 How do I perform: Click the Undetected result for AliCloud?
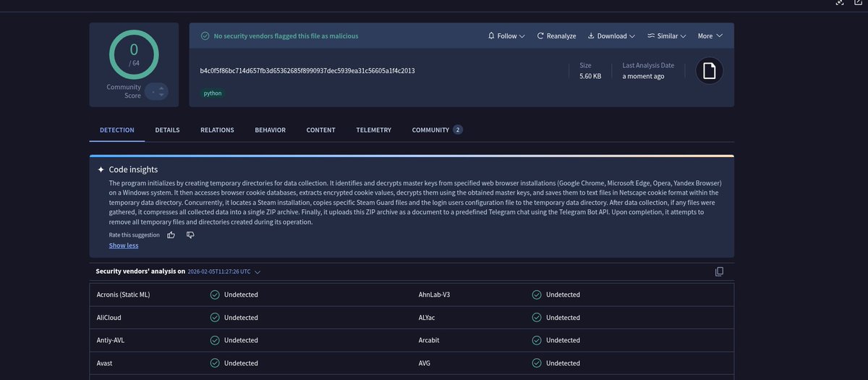241,318
